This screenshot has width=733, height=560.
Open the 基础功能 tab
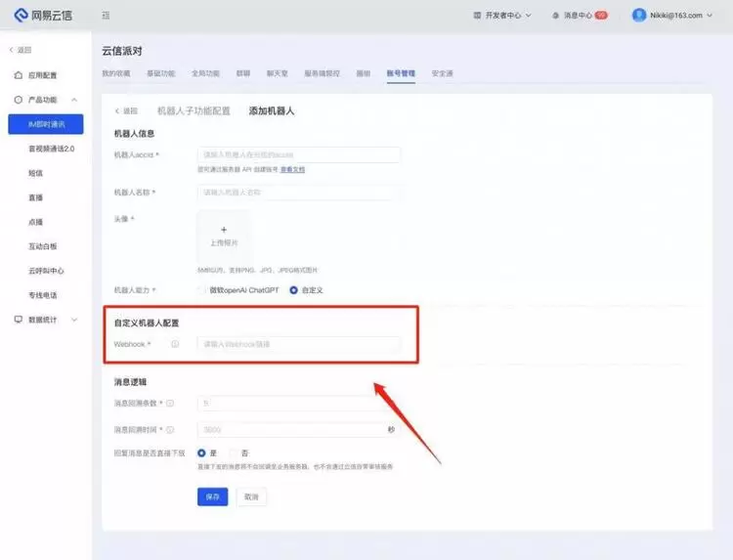point(160,74)
